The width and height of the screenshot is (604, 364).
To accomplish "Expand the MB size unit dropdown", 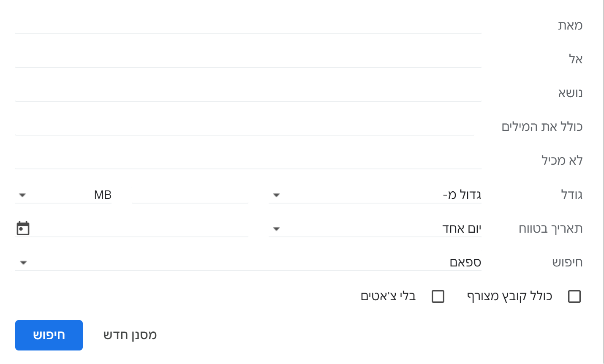I will tap(63, 195).
